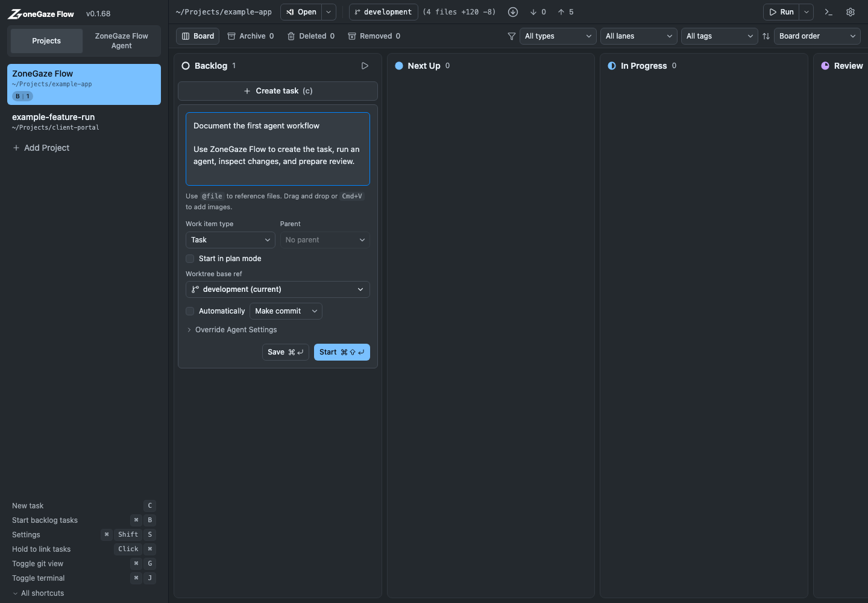Click the plus icon beside Add Project
The width and height of the screenshot is (868, 603).
point(16,148)
